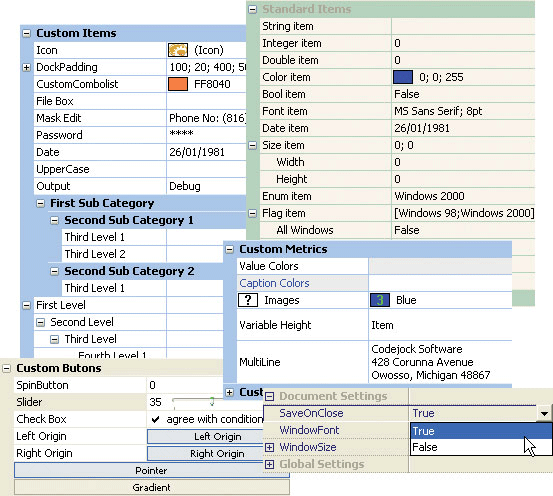The width and height of the screenshot is (553, 496).
Task: Collapse the Document Settings category
Action: (269, 397)
